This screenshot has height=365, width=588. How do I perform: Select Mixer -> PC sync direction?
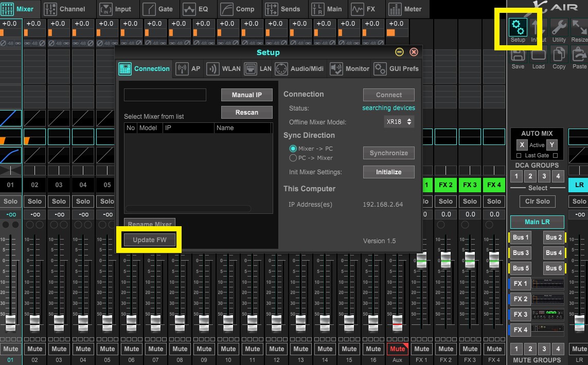(293, 149)
